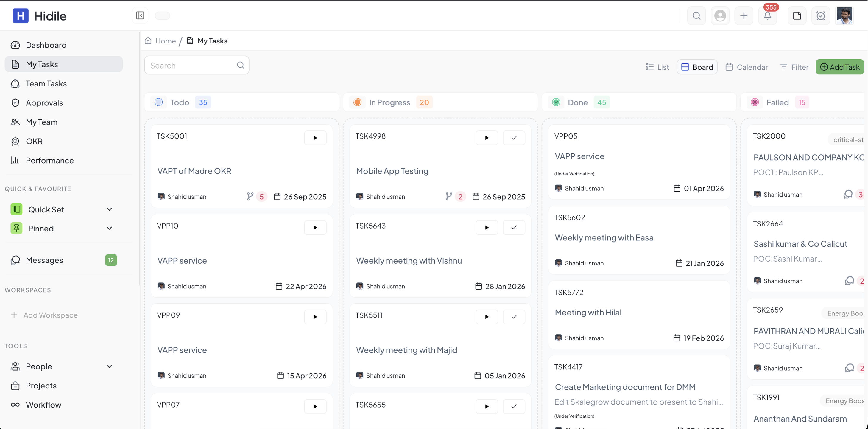Mark task TSK4998 as complete

(x=514, y=138)
